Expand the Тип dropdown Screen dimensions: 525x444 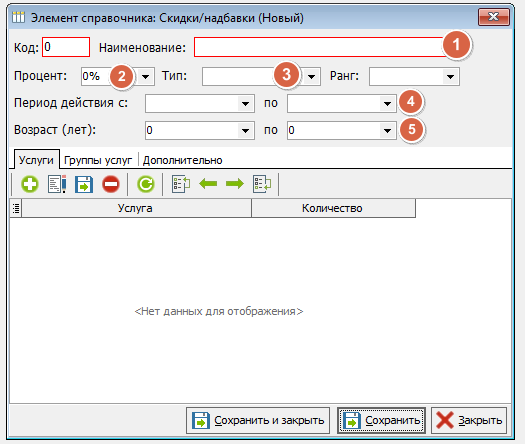pyautogui.click(x=311, y=77)
